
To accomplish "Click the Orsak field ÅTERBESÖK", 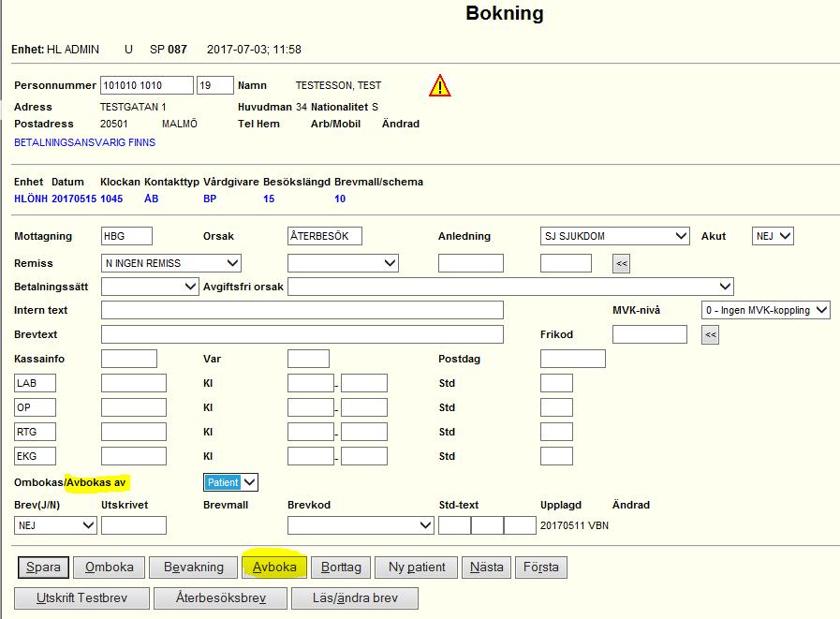I will click(x=325, y=236).
